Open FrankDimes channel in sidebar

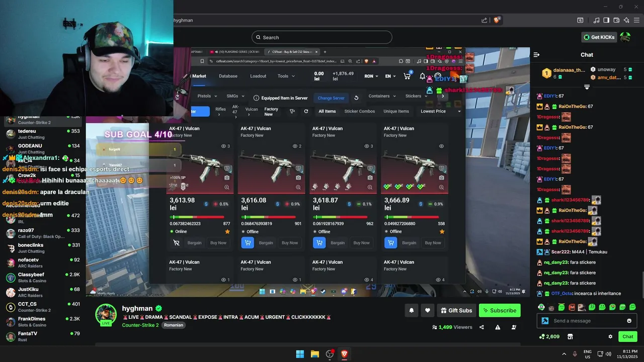(43, 322)
